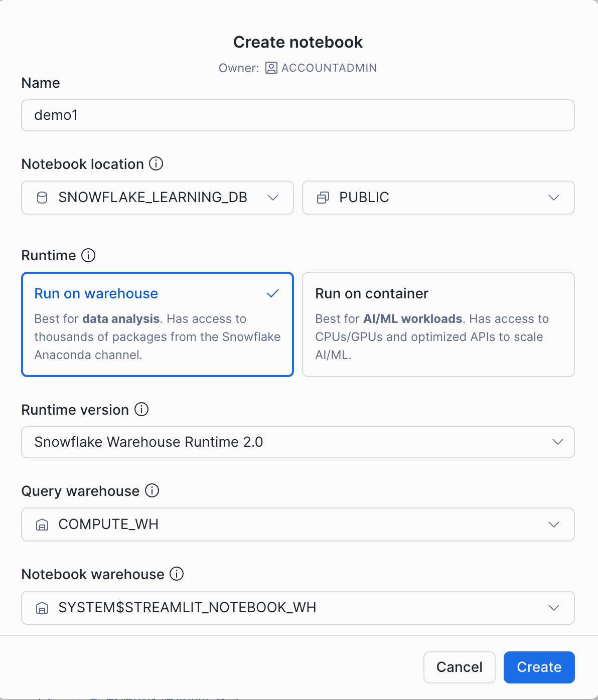Click the checkmark on Run on warehouse
Image resolution: width=598 pixels, height=700 pixels.
coord(272,293)
